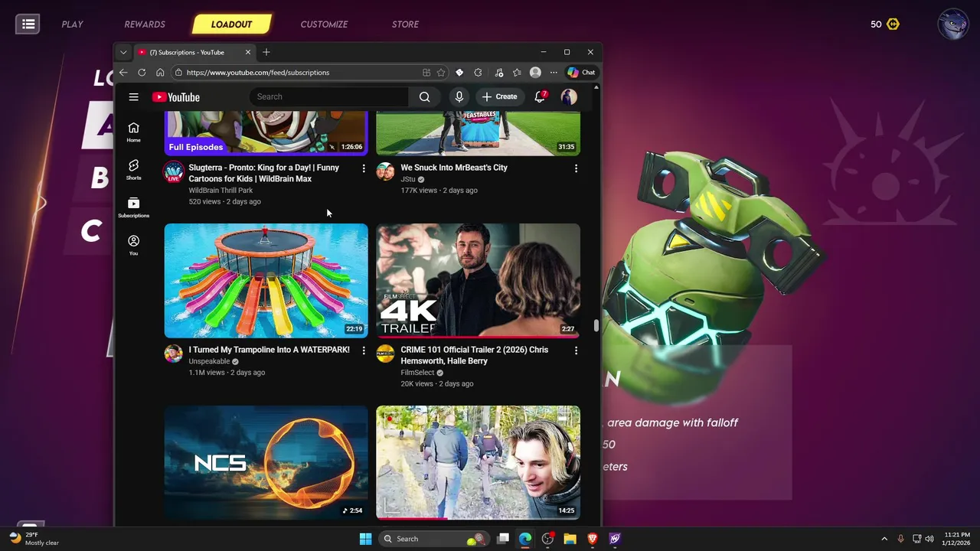Open the browser favorites list icon
The width and height of the screenshot is (980, 551).
point(517,73)
